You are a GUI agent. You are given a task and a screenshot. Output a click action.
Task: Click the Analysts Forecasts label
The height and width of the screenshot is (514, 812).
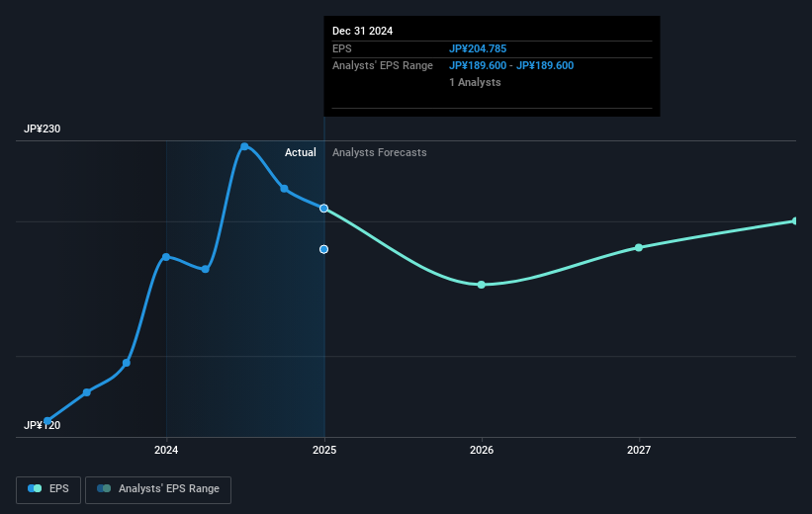[x=380, y=152]
